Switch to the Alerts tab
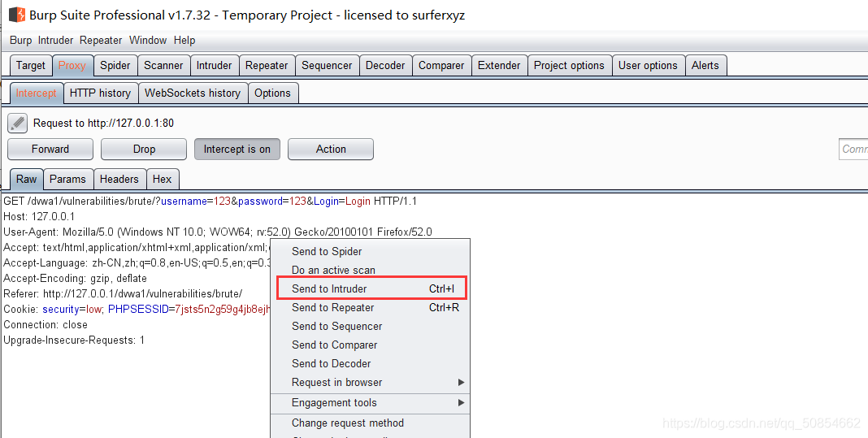The height and width of the screenshot is (438, 868). pyautogui.click(x=705, y=65)
